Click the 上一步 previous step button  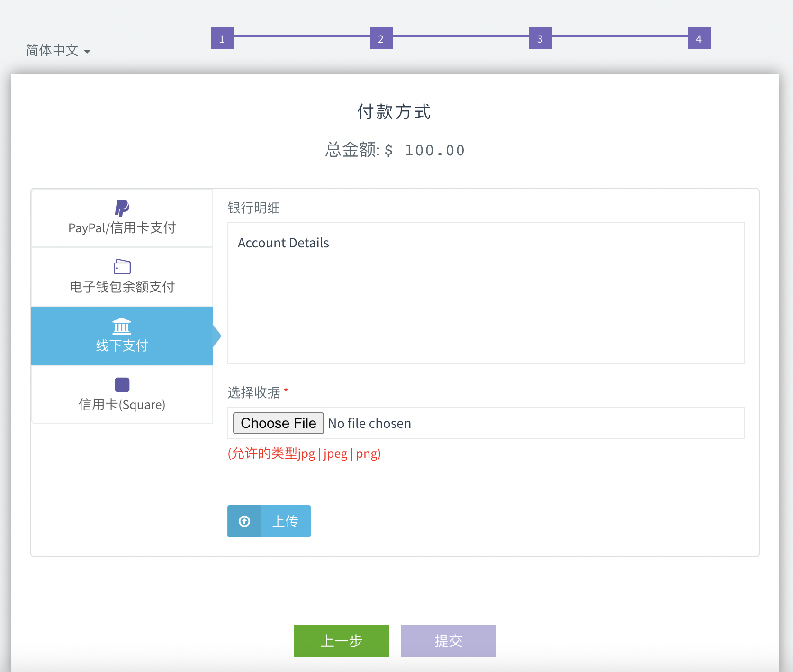point(341,640)
